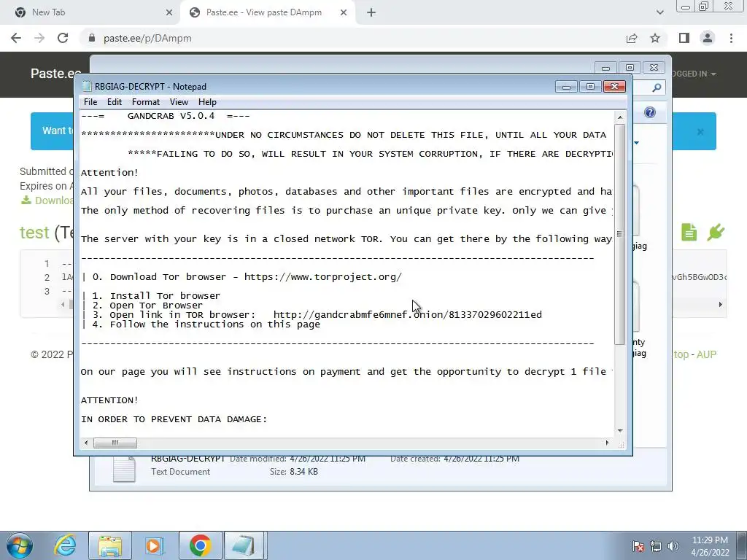Screen dimensions: 747x560
Task: Open volume control in tray
Action: point(673,547)
